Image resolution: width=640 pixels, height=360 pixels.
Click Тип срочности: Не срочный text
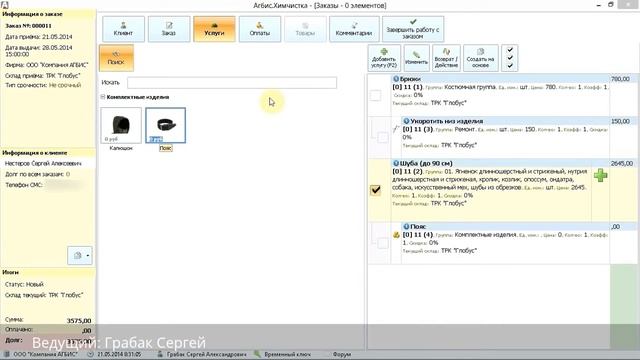tap(43, 85)
